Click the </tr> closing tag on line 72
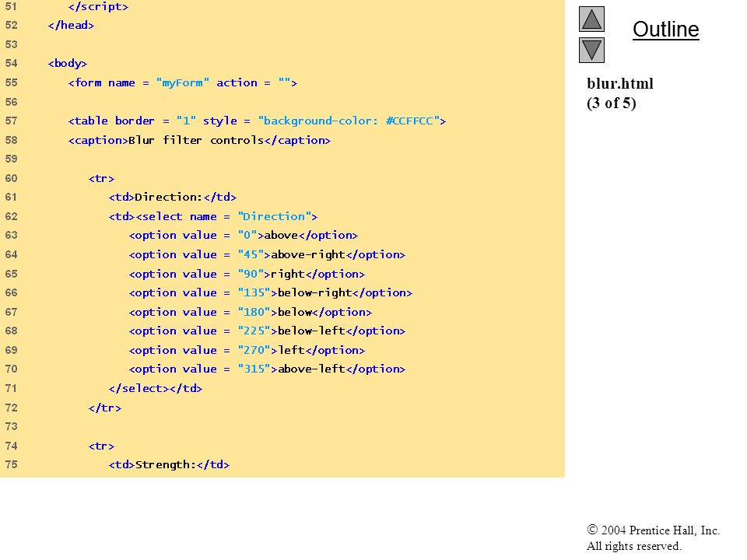This screenshot has width=747, height=560. (105, 408)
